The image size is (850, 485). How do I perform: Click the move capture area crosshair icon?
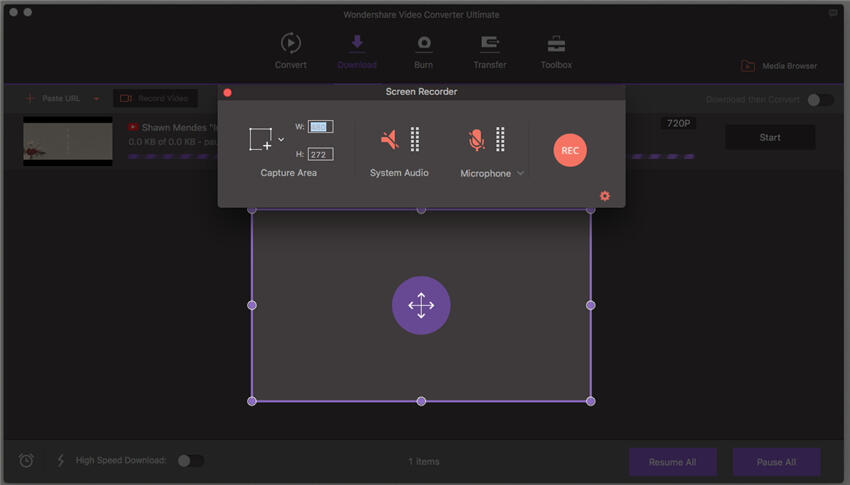click(x=421, y=306)
